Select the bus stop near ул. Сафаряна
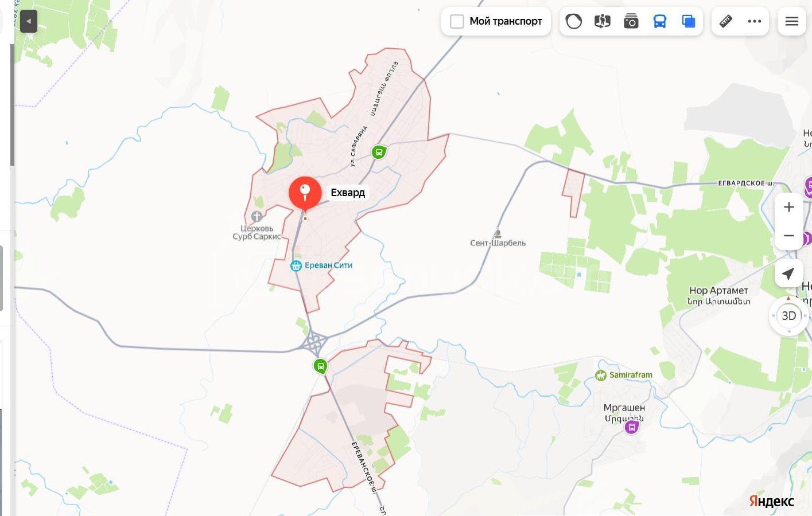 pos(378,153)
